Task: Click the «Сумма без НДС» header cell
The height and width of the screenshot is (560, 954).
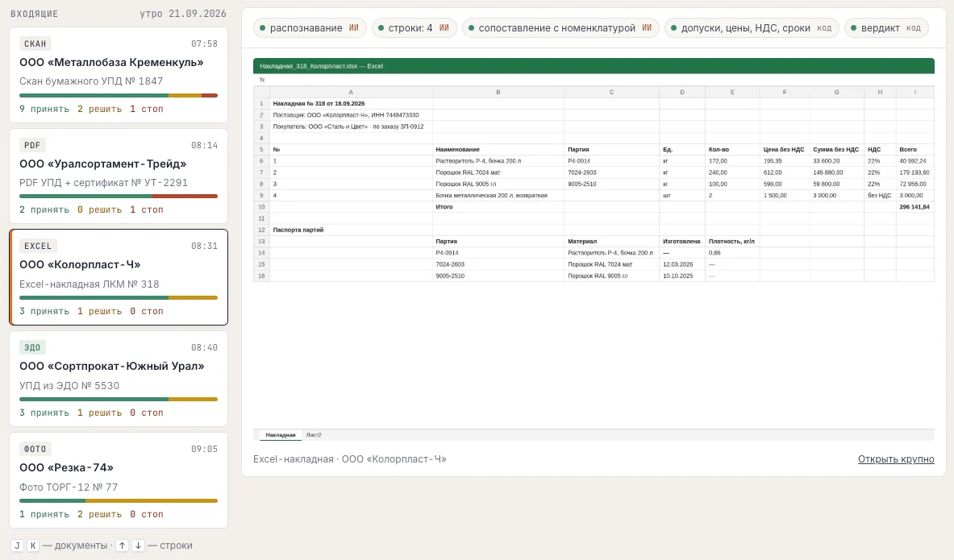Action: tap(836, 150)
